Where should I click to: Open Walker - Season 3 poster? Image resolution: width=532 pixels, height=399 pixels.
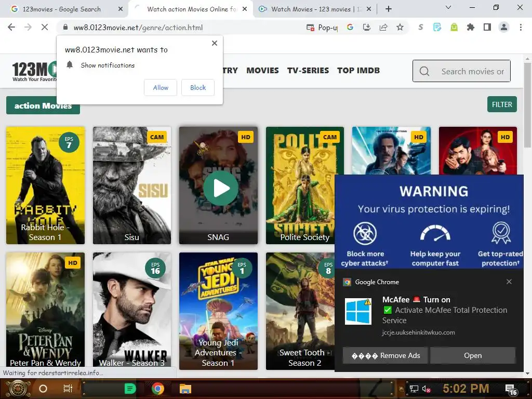(132, 311)
